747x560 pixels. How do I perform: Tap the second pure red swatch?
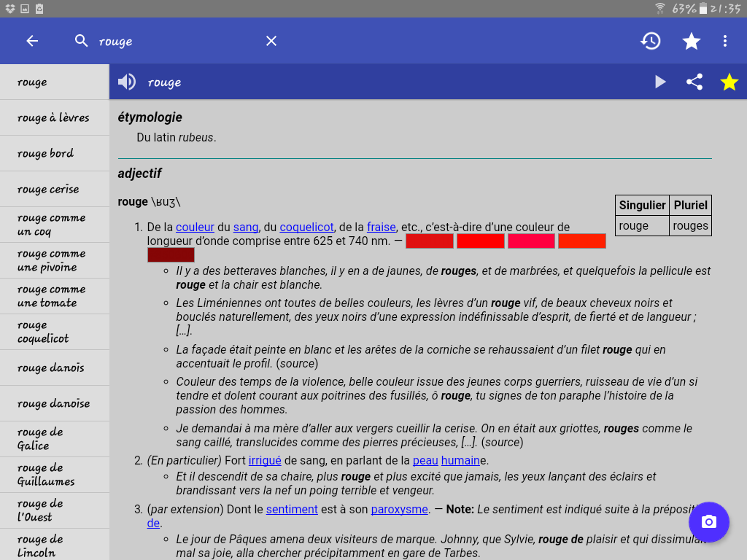[480, 241]
